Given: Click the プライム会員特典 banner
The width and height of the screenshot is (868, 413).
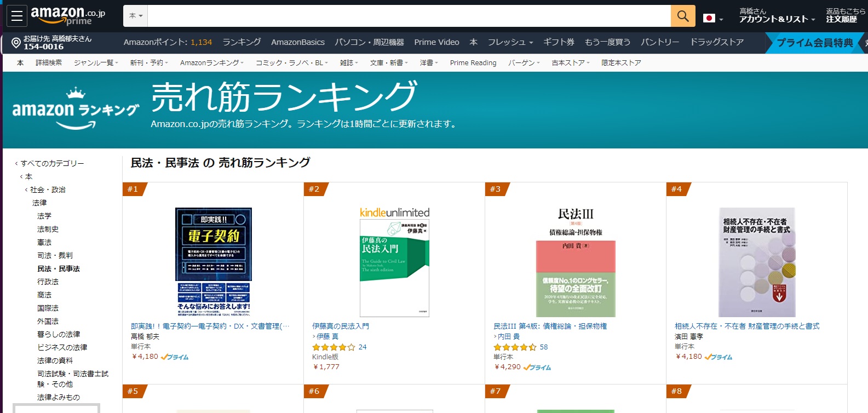Looking at the screenshot, I should [x=814, y=43].
